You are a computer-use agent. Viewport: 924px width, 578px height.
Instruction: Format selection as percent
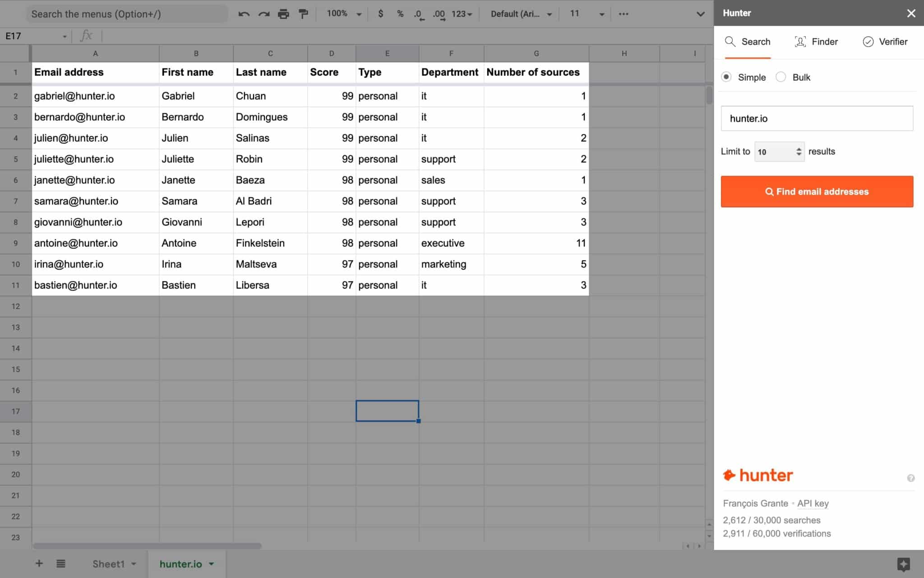pyautogui.click(x=400, y=14)
